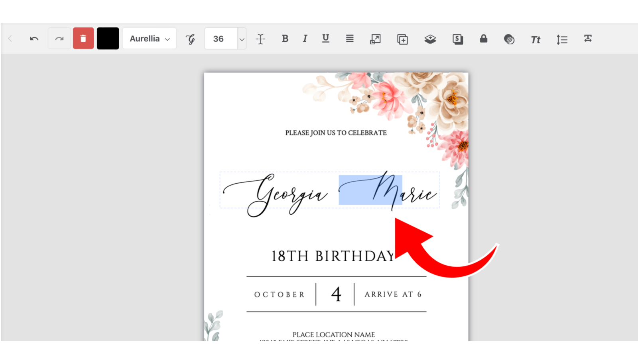The image size is (638, 364).
Task: Lock the selected element
Action: [484, 39]
